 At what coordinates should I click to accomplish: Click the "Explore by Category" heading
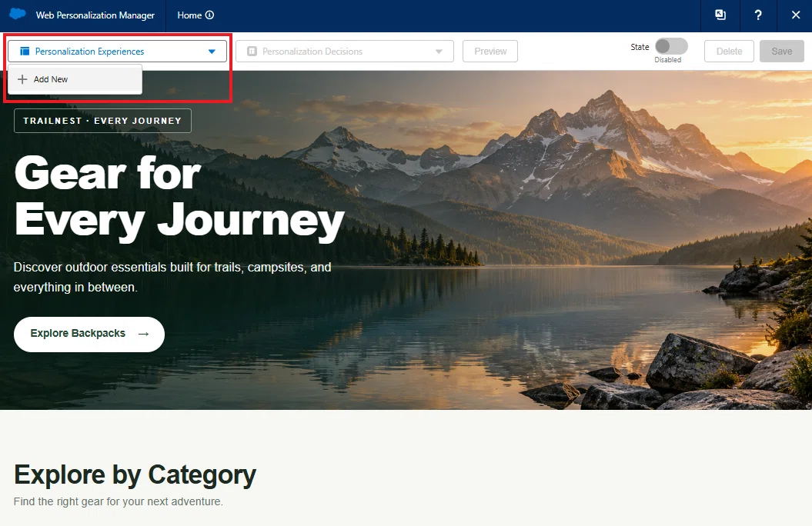coord(135,474)
